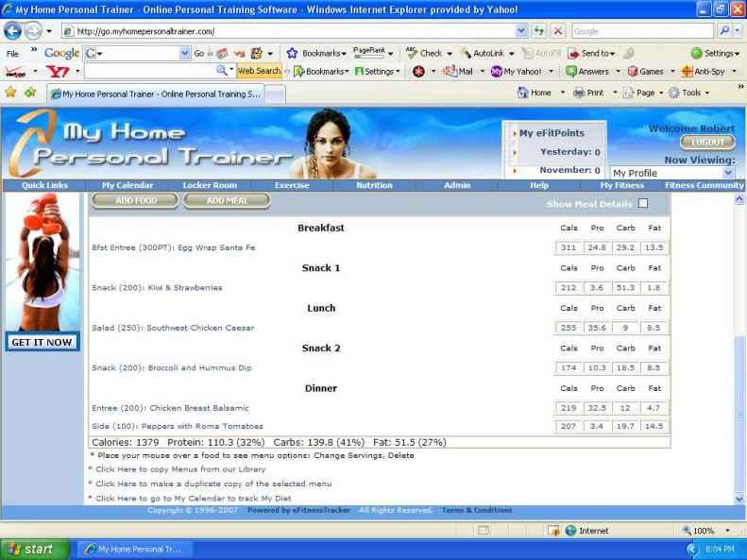Expand the My Profile Now Viewing dropdown

click(x=727, y=173)
